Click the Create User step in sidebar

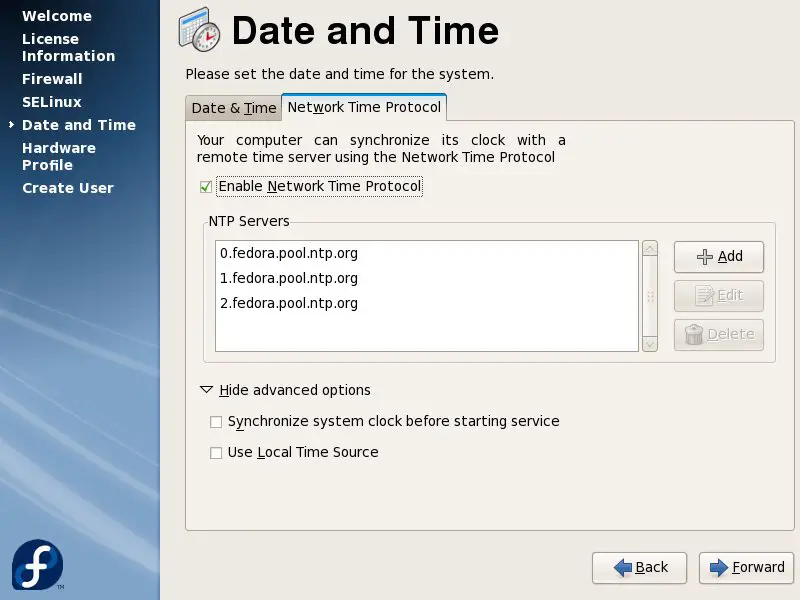pyautogui.click(x=68, y=188)
